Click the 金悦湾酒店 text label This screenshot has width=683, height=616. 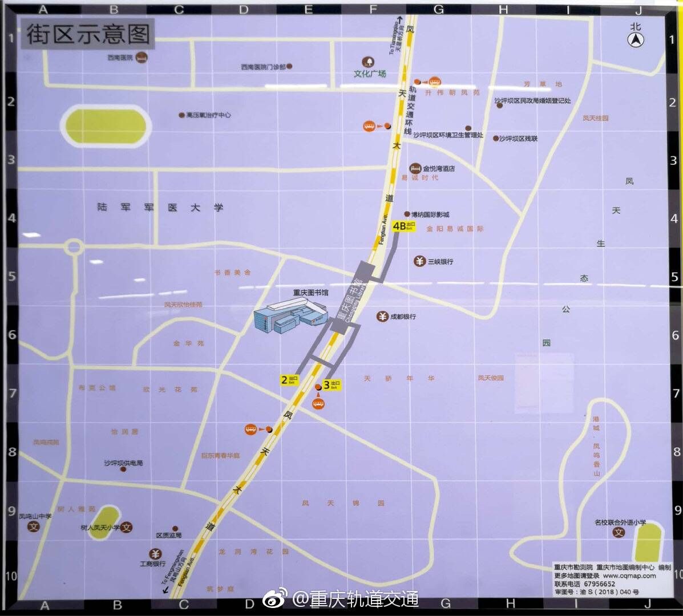[439, 168]
